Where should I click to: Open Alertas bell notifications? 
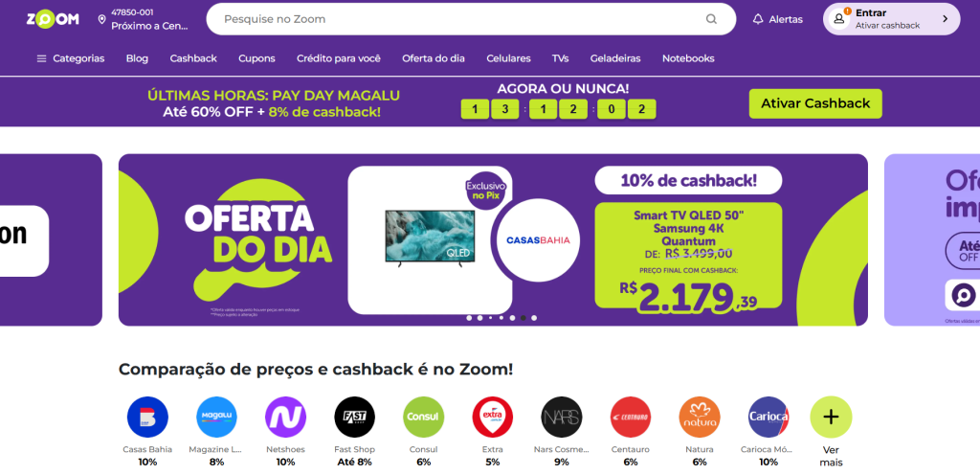point(777,19)
